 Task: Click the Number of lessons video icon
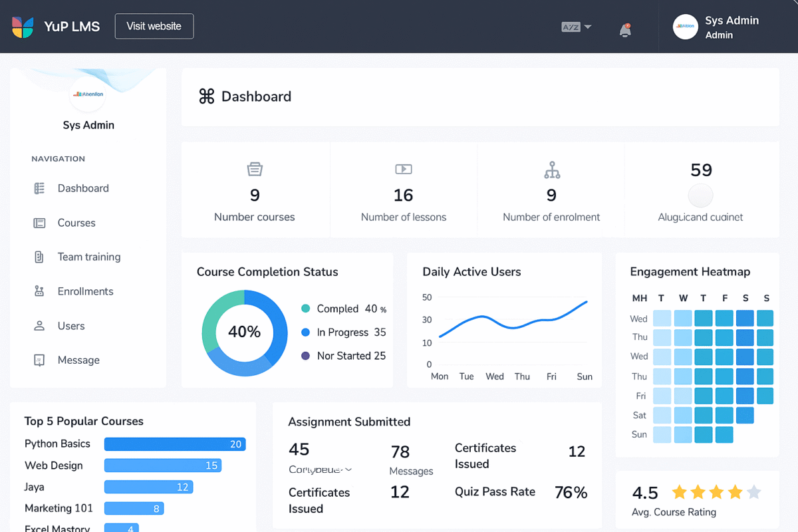[x=403, y=170]
